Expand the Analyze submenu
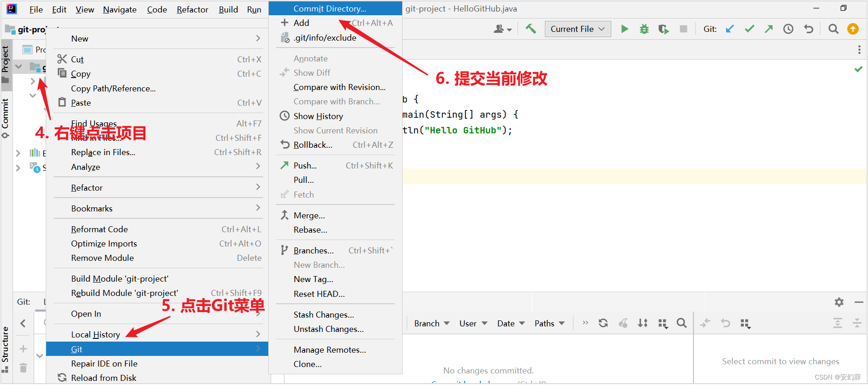868x385 pixels. point(157,167)
